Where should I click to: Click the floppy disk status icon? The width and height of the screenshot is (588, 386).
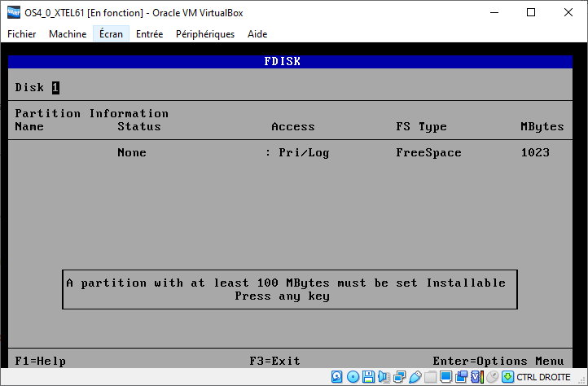coord(368,377)
